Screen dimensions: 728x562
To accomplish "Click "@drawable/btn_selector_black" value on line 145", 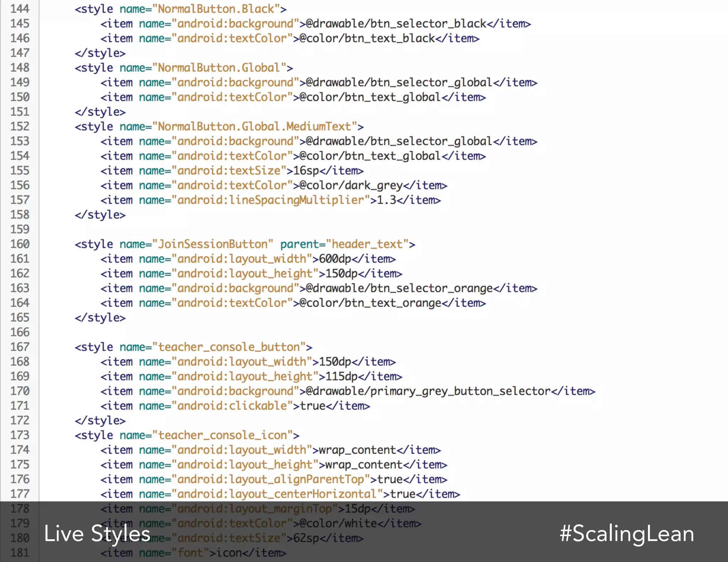I will point(396,23).
